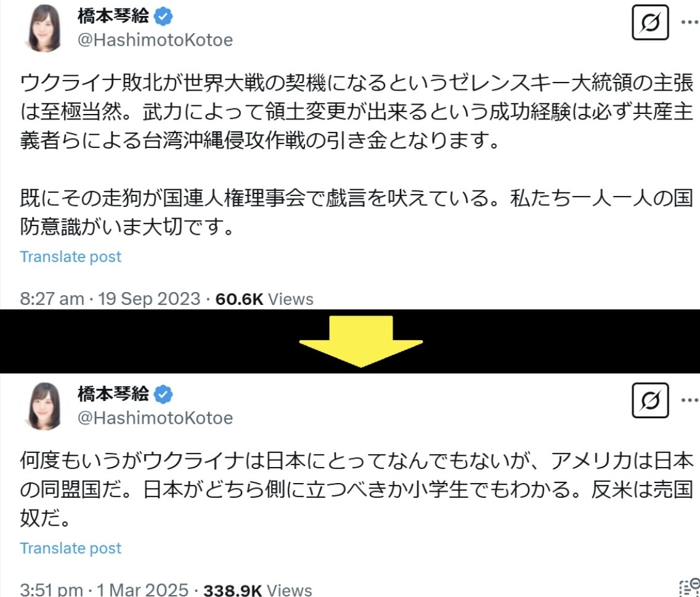Click the Grok icon on second post
This screenshot has height=597, width=700.
(x=650, y=400)
